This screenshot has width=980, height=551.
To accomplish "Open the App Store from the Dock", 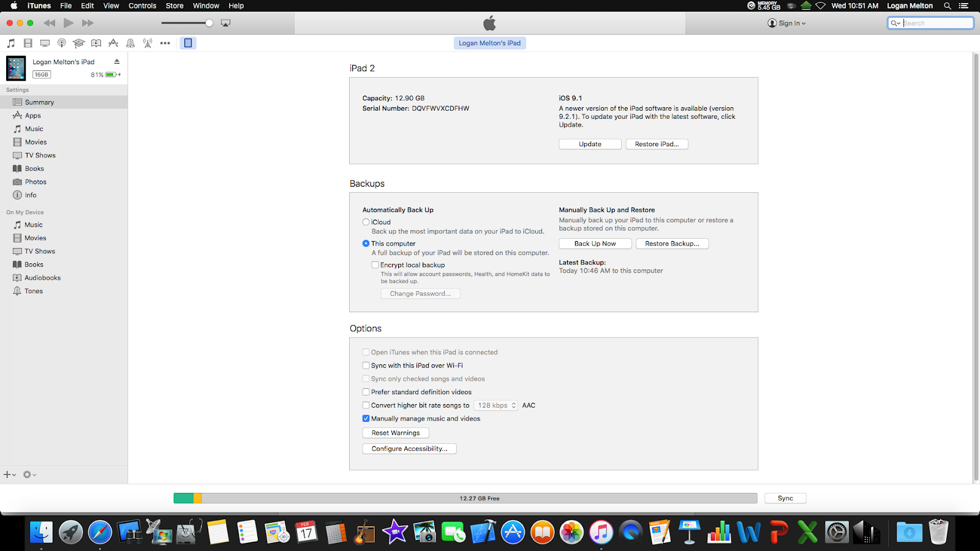I will (513, 532).
